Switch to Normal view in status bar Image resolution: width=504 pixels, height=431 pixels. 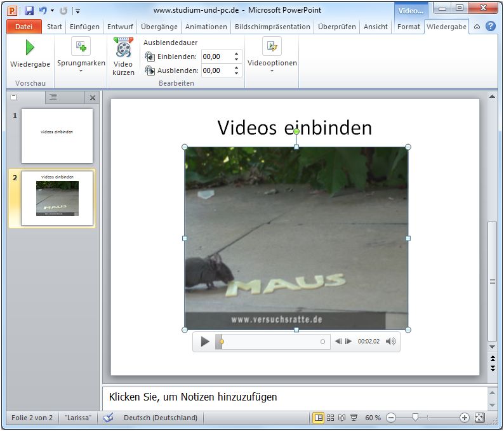click(318, 418)
